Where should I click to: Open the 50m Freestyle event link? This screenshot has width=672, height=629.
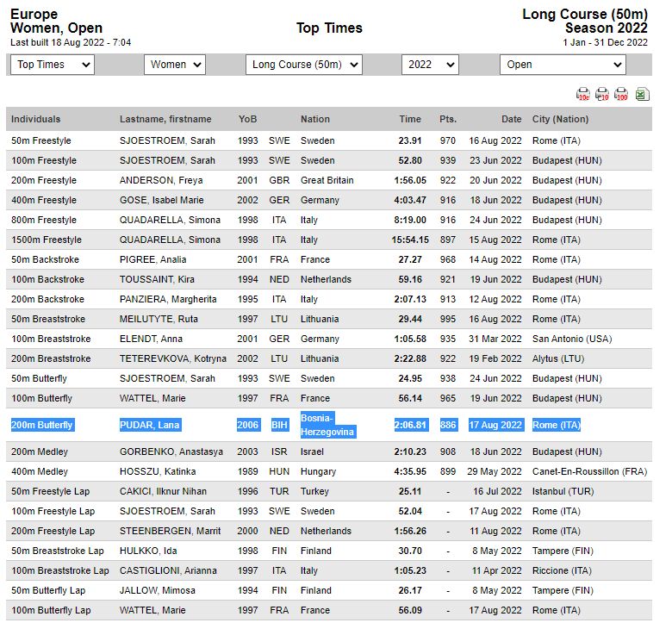(40, 140)
